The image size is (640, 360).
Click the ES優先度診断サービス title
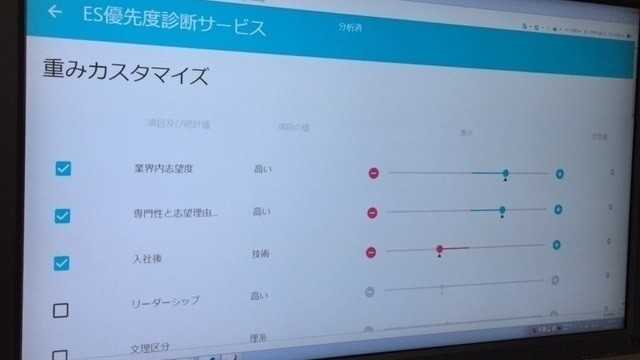[174, 22]
